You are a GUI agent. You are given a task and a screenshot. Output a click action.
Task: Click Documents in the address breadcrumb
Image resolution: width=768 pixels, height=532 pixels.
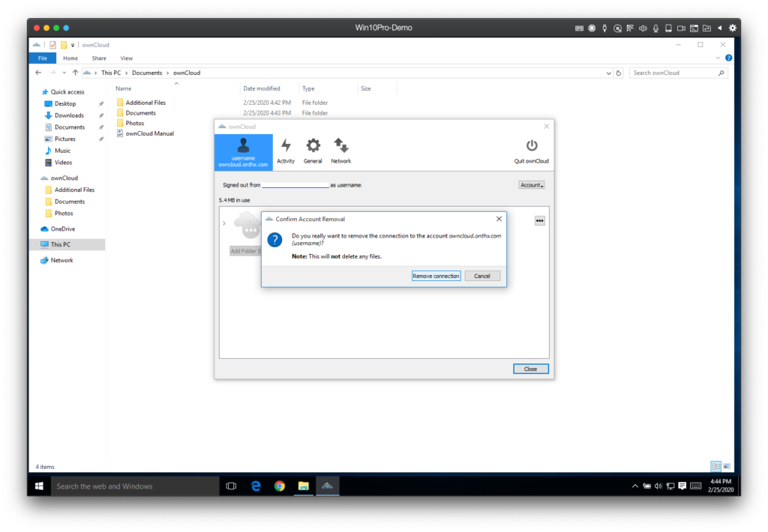pyautogui.click(x=147, y=73)
